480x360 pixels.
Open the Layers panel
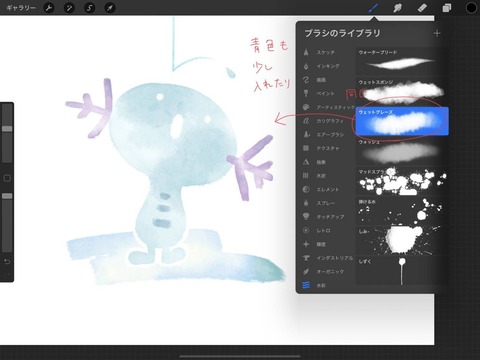pyautogui.click(x=447, y=8)
